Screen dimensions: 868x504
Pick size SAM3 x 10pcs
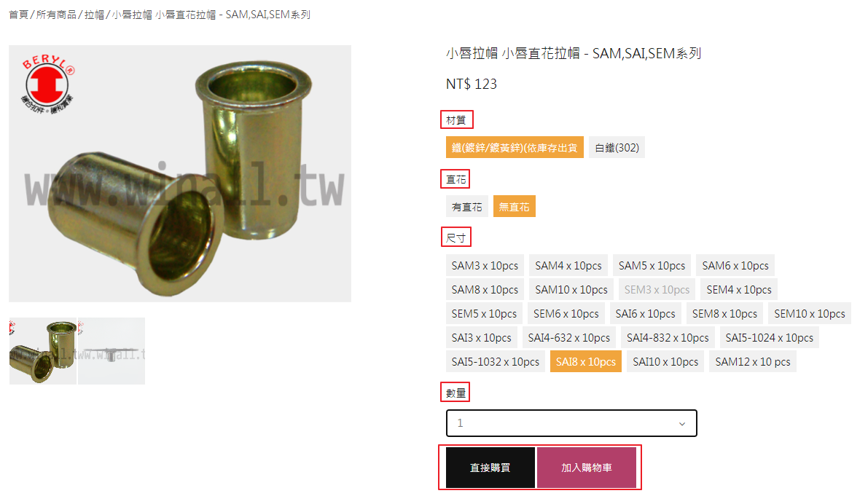click(485, 266)
